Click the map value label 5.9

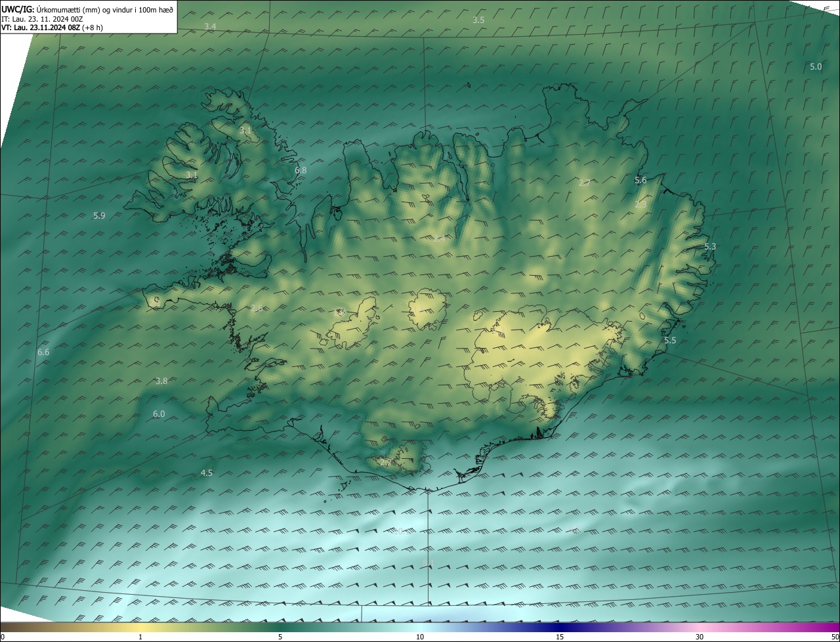coord(99,216)
